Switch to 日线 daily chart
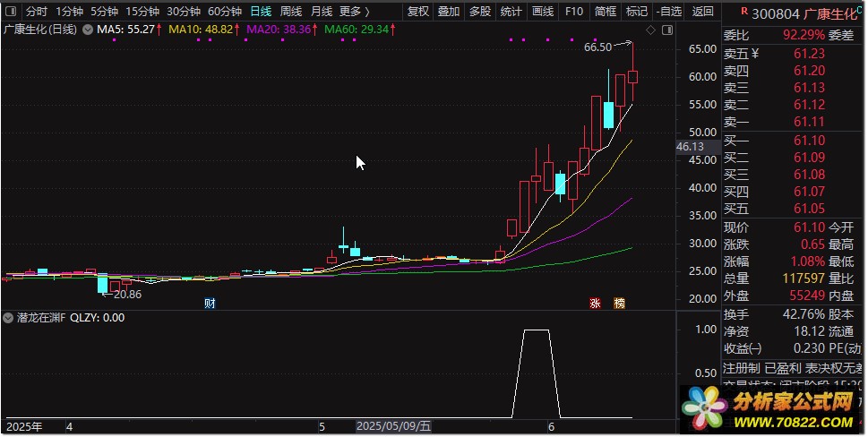 click(x=261, y=11)
